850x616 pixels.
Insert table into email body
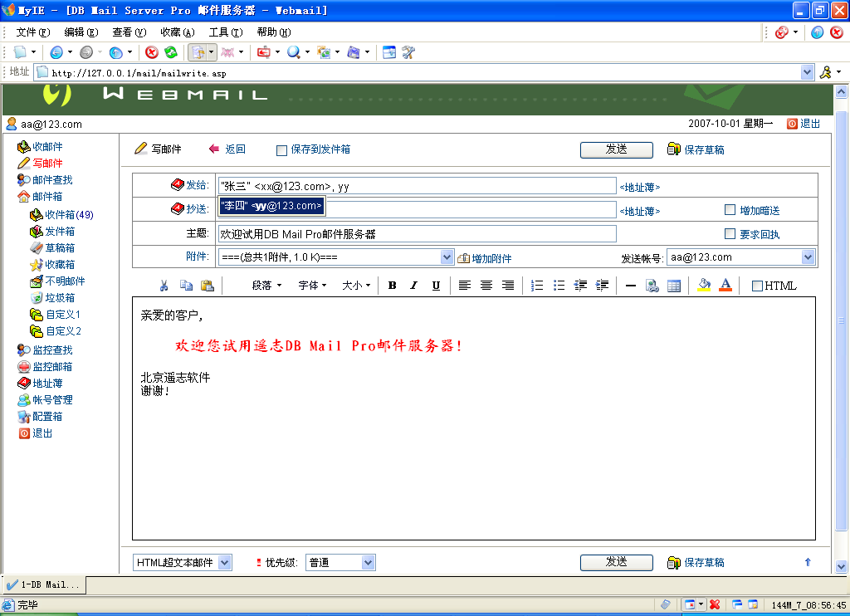(x=674, y=286)
